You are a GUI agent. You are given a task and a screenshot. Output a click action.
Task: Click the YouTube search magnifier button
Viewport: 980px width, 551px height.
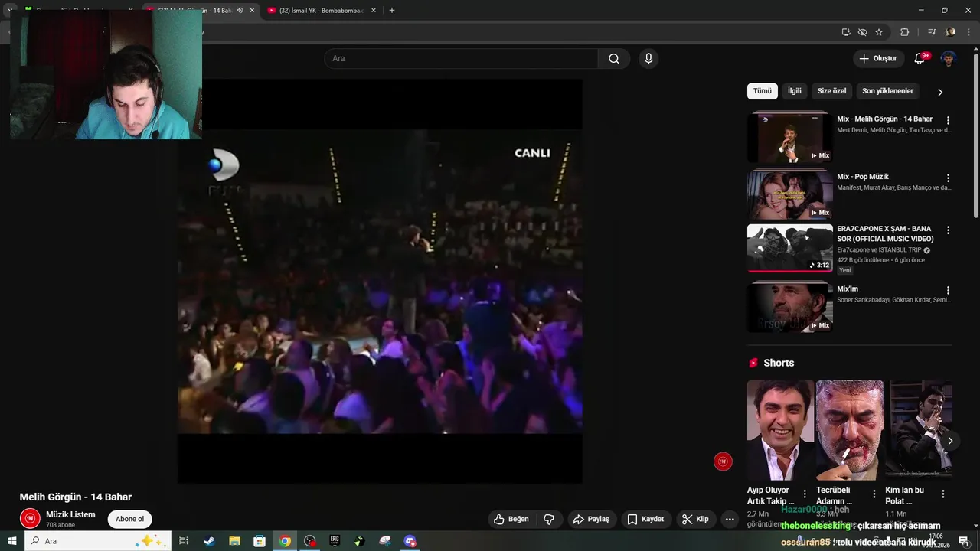[614, 59]
